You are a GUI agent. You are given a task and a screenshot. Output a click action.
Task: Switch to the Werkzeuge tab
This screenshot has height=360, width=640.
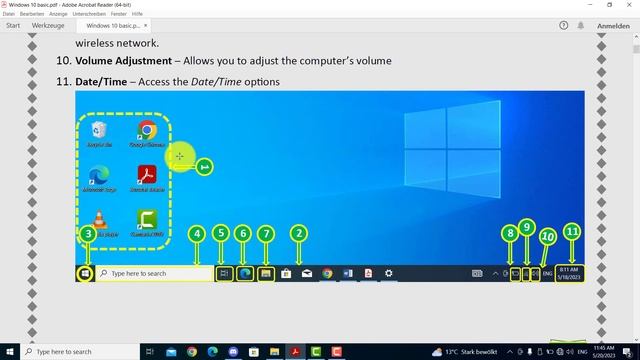48,25
